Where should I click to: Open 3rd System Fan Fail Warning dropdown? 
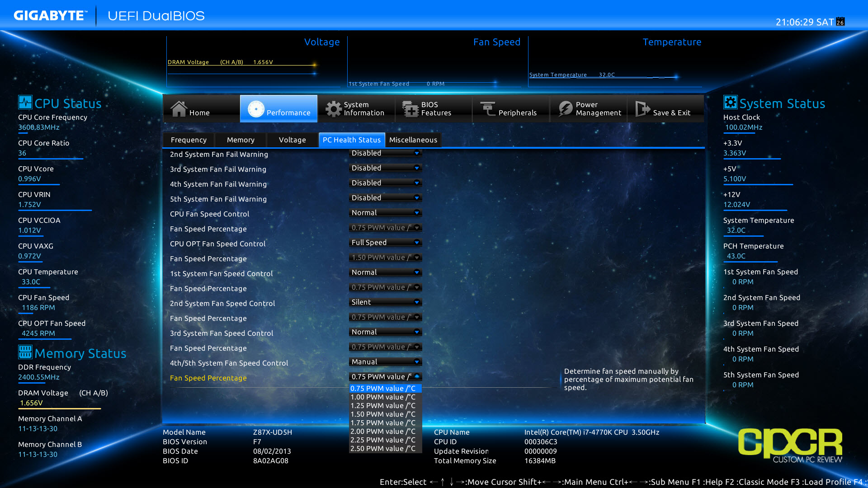(x=385, y=168)
